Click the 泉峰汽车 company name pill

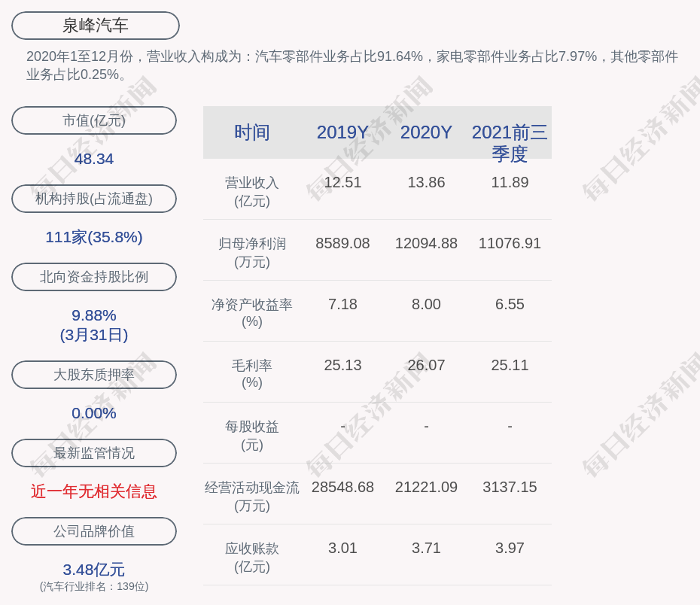tap(96, 26)
